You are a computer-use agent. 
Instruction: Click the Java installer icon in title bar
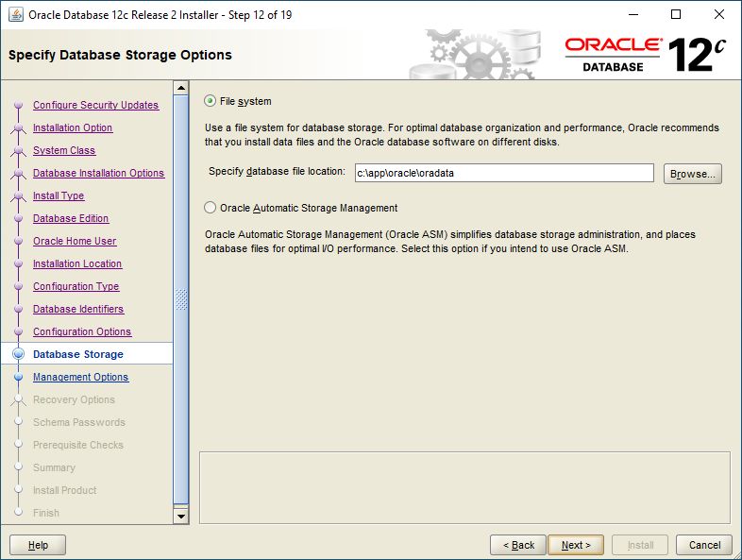[x=16, y=15]
